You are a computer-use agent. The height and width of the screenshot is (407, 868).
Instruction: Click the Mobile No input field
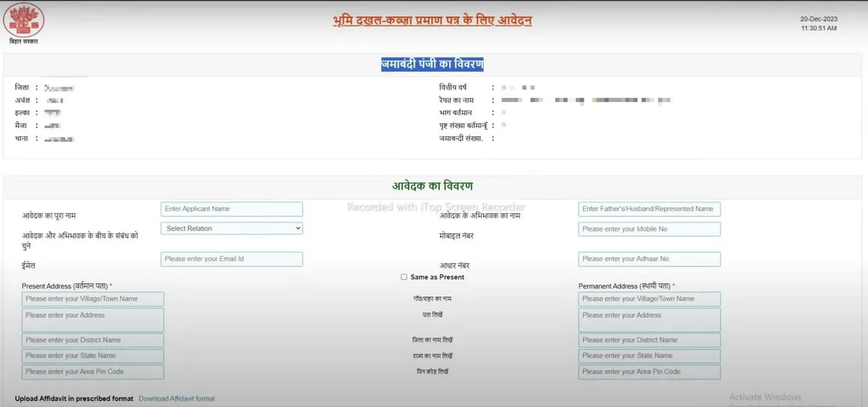tap(649, 229)
